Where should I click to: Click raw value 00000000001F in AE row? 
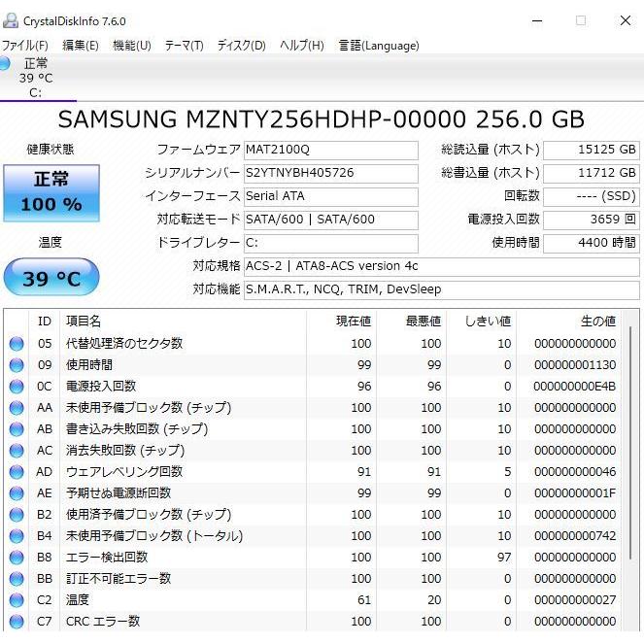(x=575, y=492)
